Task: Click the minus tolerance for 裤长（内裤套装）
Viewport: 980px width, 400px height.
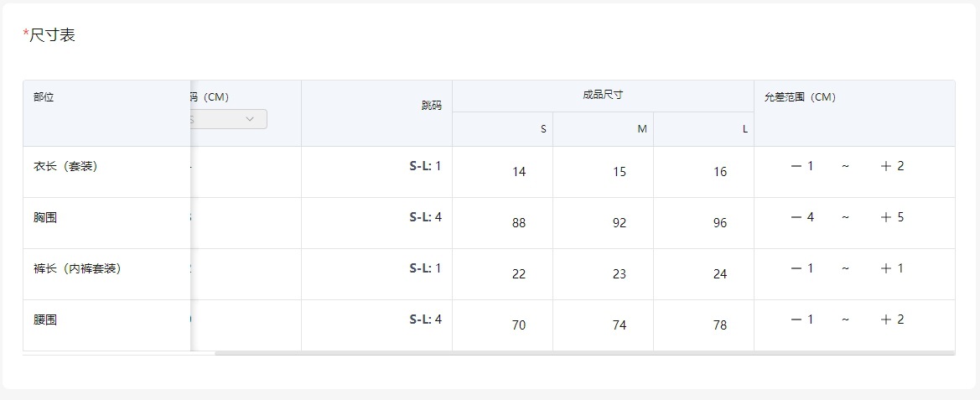Action: point(802,268)
